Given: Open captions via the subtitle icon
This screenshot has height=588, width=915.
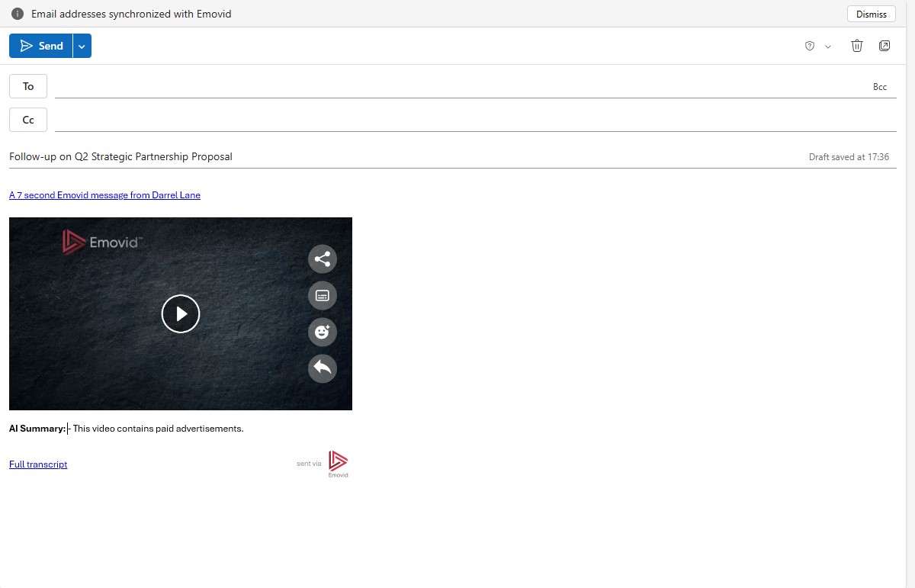Looking at the screenshot, I should coord(322,295).
